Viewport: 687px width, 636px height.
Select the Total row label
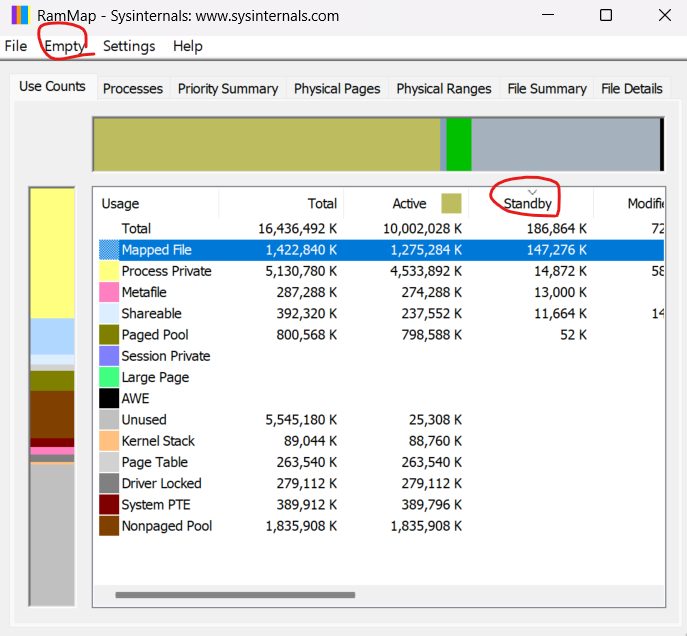point(136,229)
